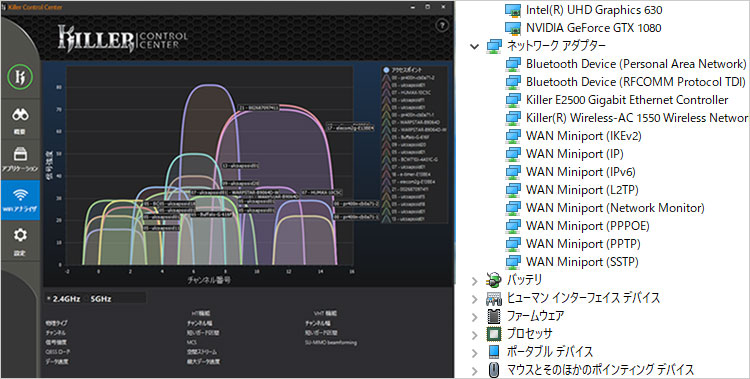Click the プロセッサ processor icon

(x=494, y=334)
